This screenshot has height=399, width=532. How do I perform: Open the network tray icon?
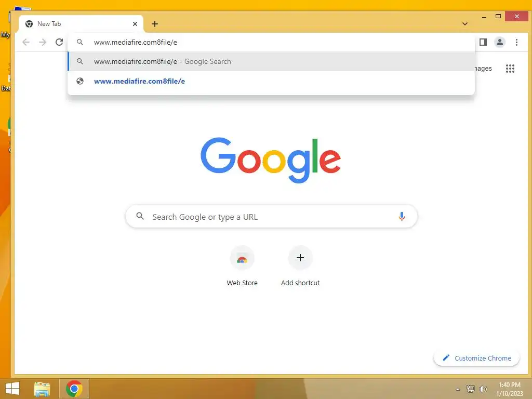[470, 389]
